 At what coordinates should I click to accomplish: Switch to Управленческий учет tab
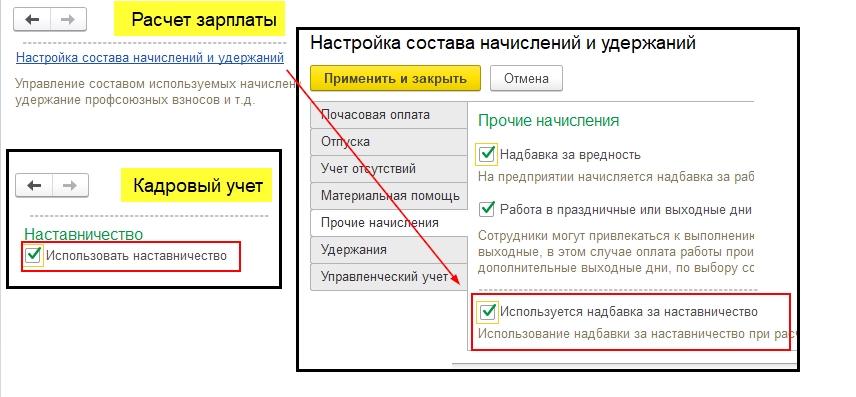click(389, 276)
